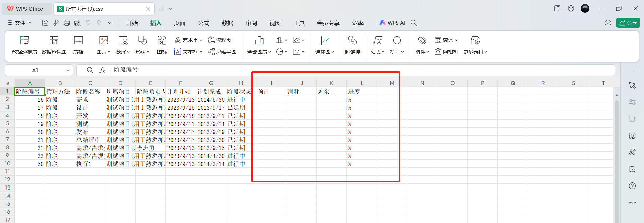Image resolution: width=644 pixels, height=223 pixels.
Task: Go to the WPS Office home tab
Action: (x=26, y=9)
